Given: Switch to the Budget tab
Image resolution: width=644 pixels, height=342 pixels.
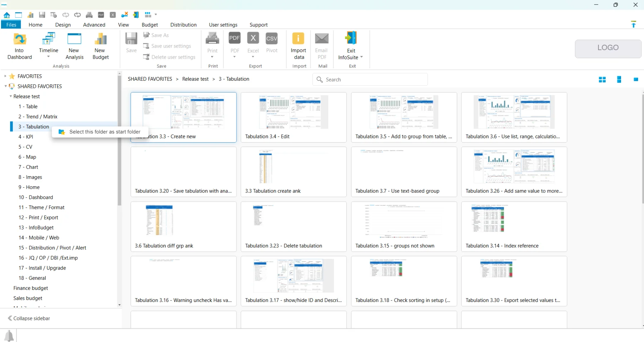Looking at the screenshot, I should [x=150, y=25].
